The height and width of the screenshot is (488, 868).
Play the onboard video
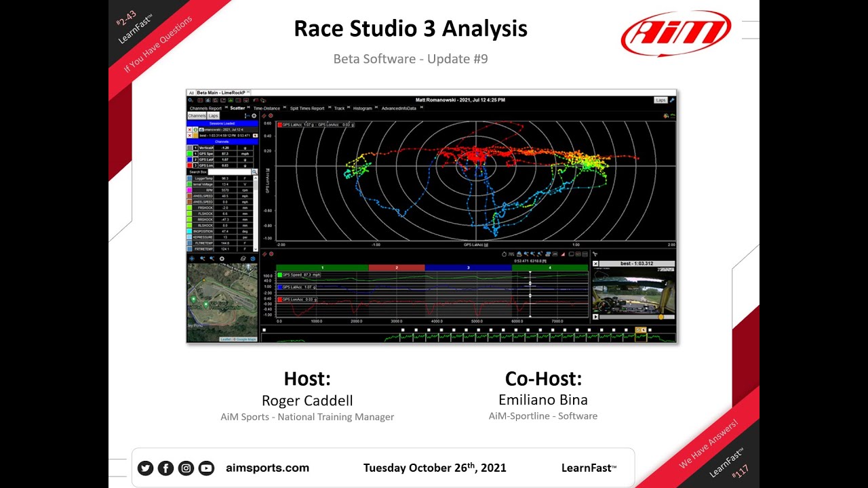(x=595, y=317)
